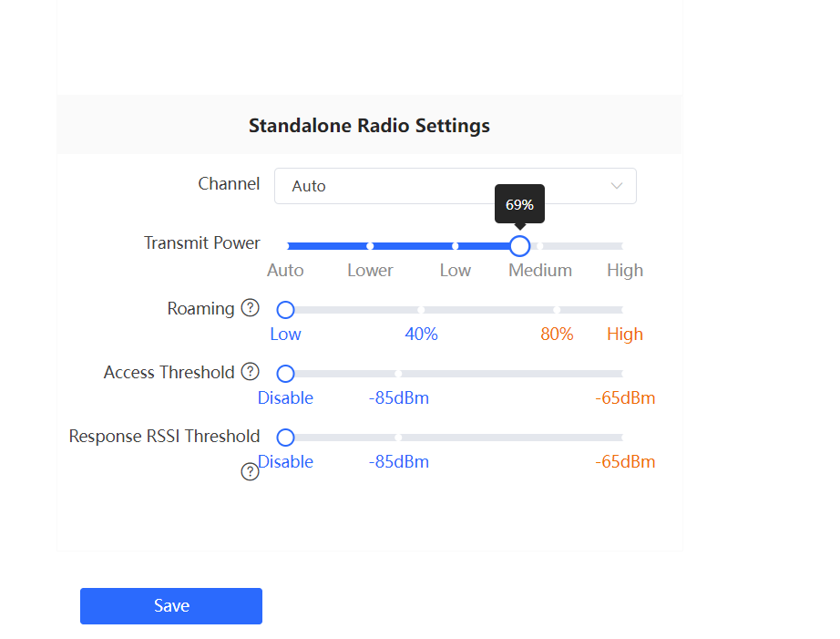Select the Roaming slider handle at Low
The height and width of the screenshot is (639, 840).
[285, 310]
